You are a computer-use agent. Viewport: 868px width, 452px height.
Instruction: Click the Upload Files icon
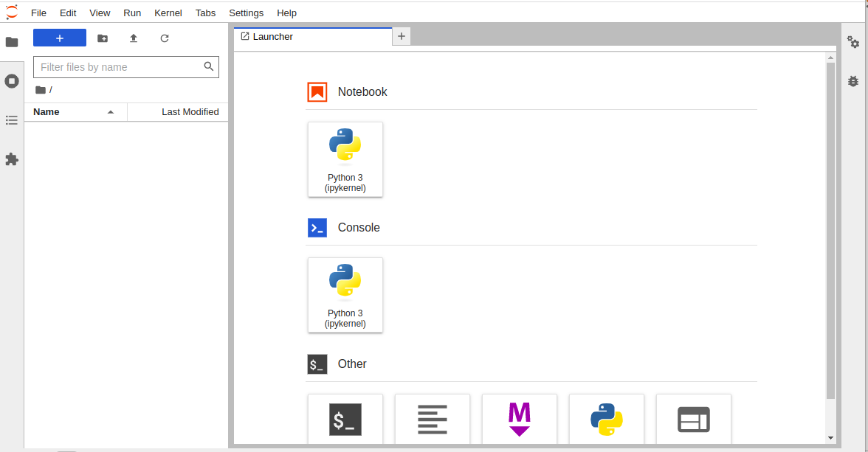[134, 38]
